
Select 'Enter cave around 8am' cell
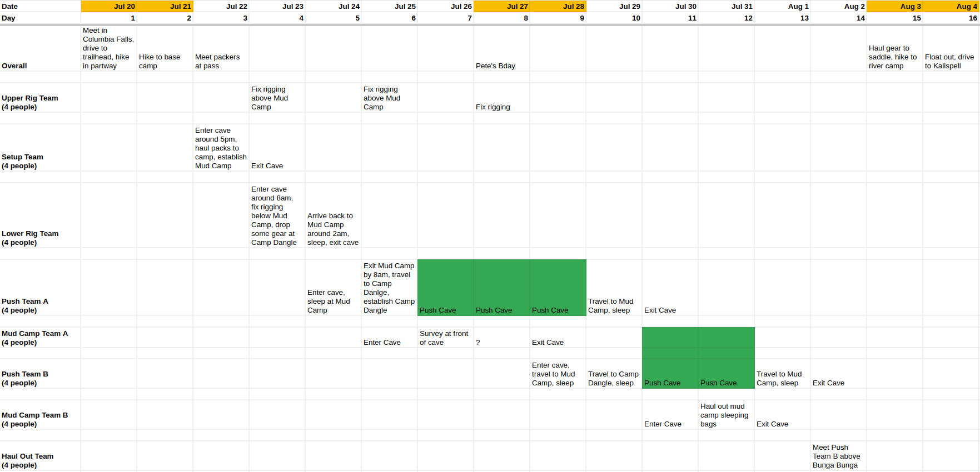pyautogui.click(x=277, y=215)
